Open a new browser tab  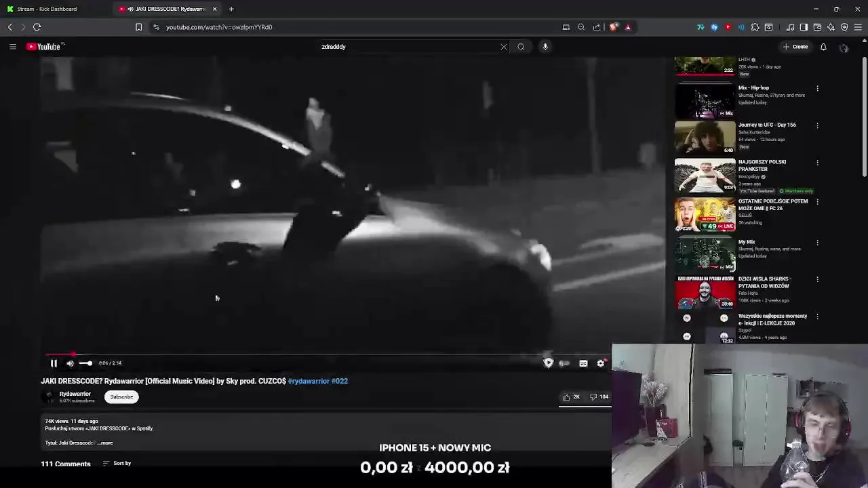[231, 9]
